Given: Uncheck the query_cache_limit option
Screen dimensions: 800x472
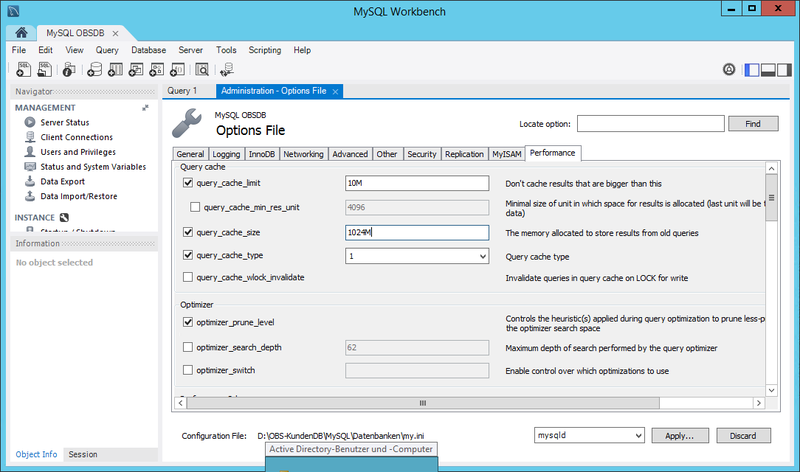Looking at the screenshot, I should click(x=188, y=184).
